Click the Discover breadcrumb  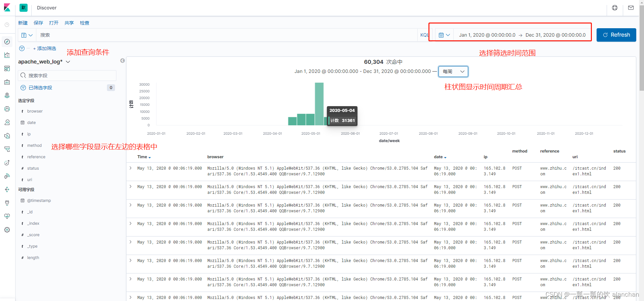(x=47, y=8)
